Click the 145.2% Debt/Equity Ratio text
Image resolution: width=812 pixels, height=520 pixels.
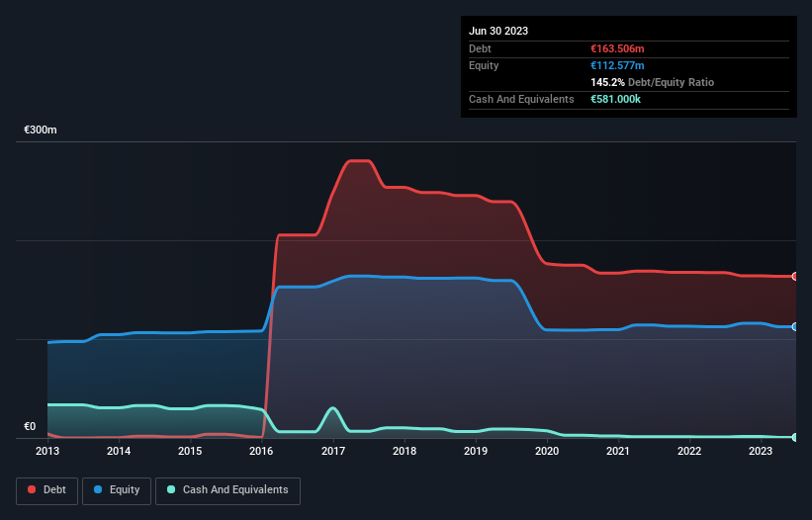[652, 82]
